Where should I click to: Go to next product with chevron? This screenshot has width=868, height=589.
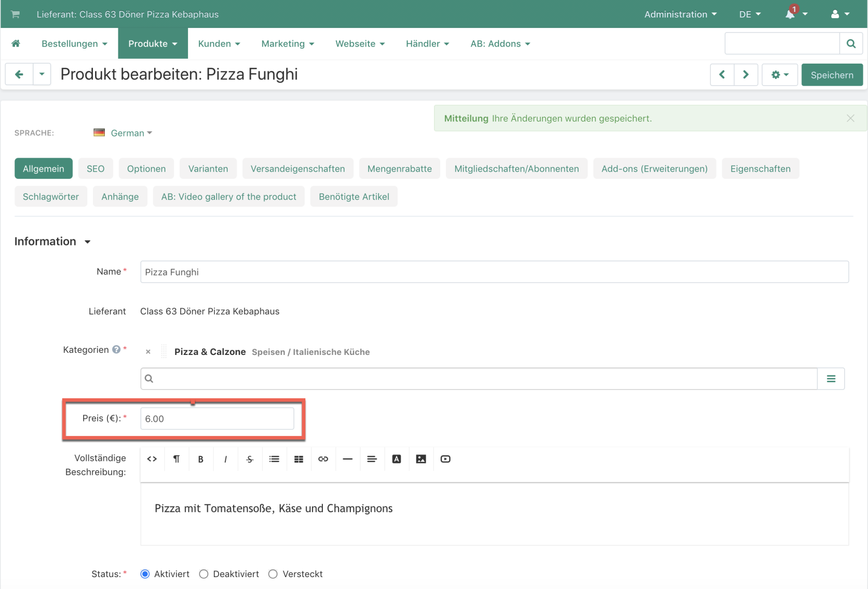746,75
